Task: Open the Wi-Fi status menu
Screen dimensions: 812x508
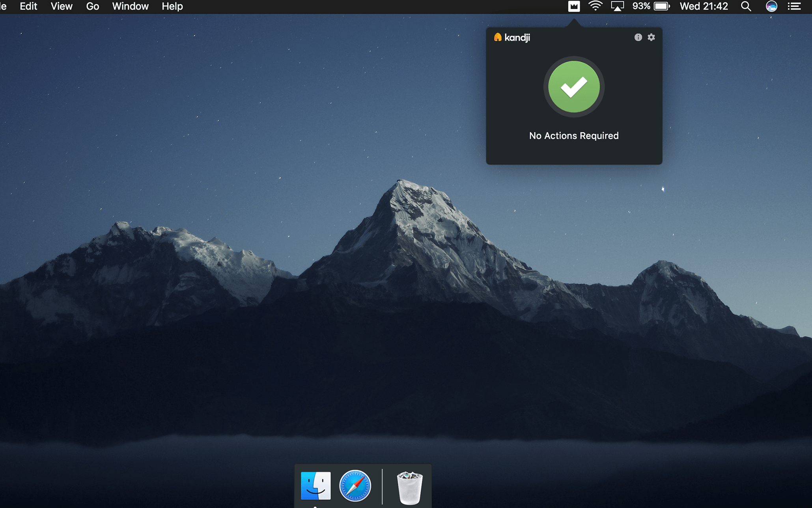Action: [x=595, y=6]
